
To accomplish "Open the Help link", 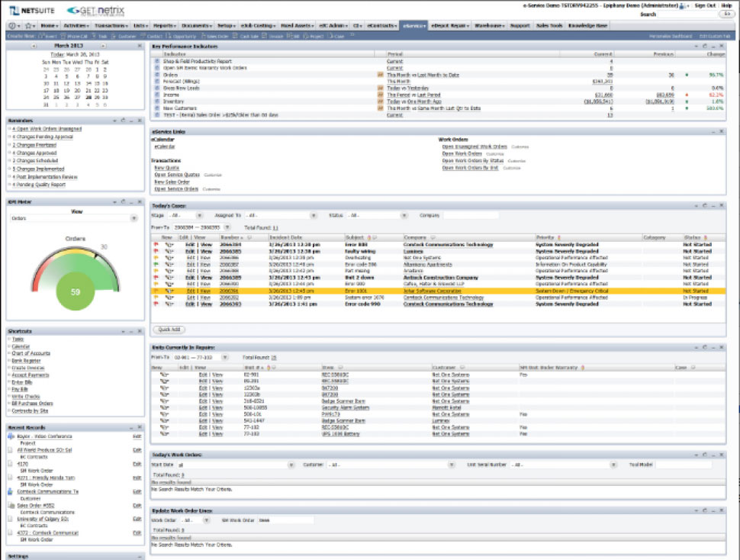I will [726, 5].
